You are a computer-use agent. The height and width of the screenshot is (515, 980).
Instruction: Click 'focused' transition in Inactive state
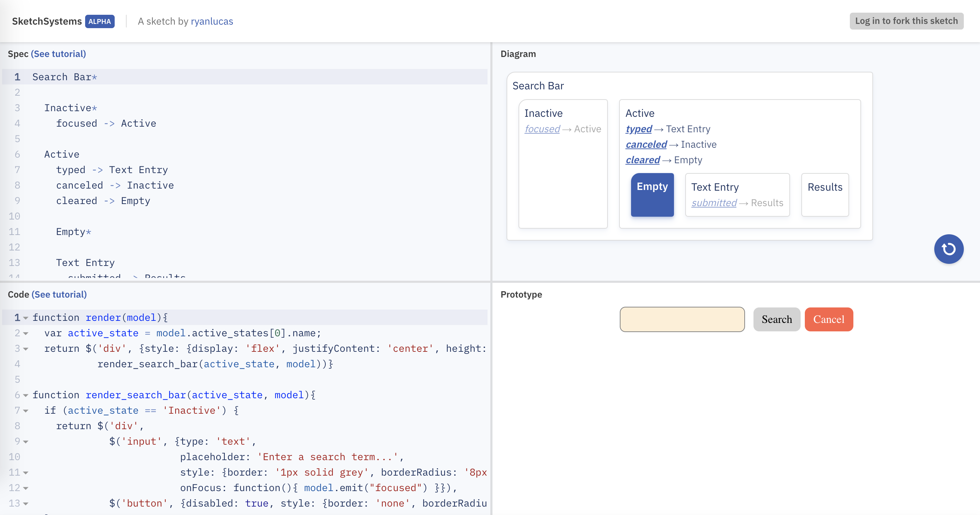[542, 129]
